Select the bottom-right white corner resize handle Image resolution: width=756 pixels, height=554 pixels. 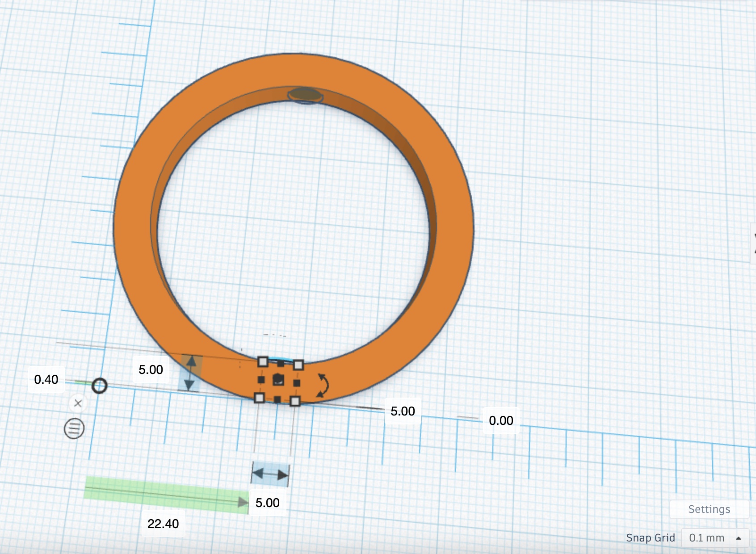tap(295, 401)
